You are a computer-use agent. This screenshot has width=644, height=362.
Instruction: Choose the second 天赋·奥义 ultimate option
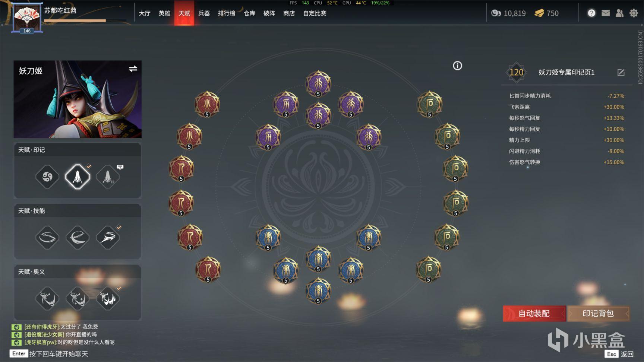click(x=78, y=298)
